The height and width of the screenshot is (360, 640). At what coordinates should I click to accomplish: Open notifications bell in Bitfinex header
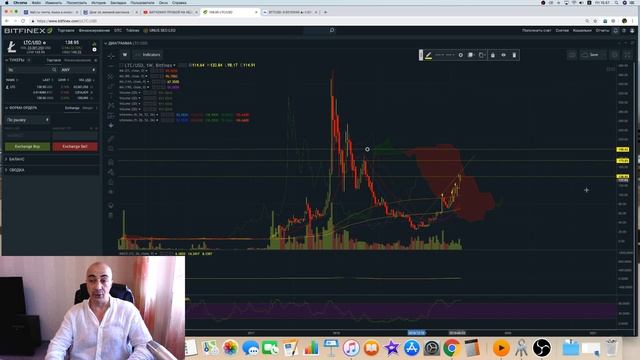[616, 31]
